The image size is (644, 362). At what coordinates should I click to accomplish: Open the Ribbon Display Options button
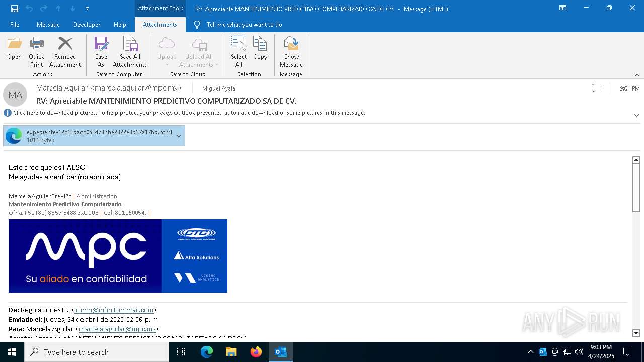563,8
